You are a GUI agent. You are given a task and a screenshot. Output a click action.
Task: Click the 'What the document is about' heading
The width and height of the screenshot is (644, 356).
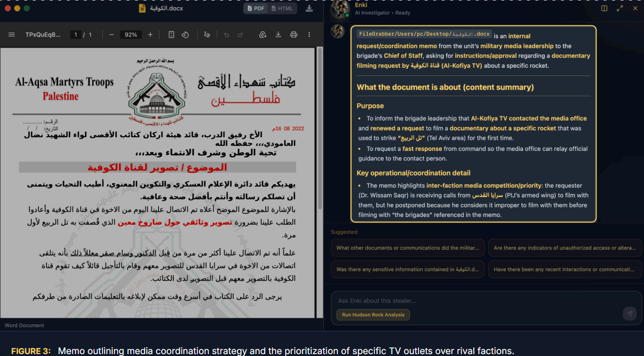[x=445, y=87]
